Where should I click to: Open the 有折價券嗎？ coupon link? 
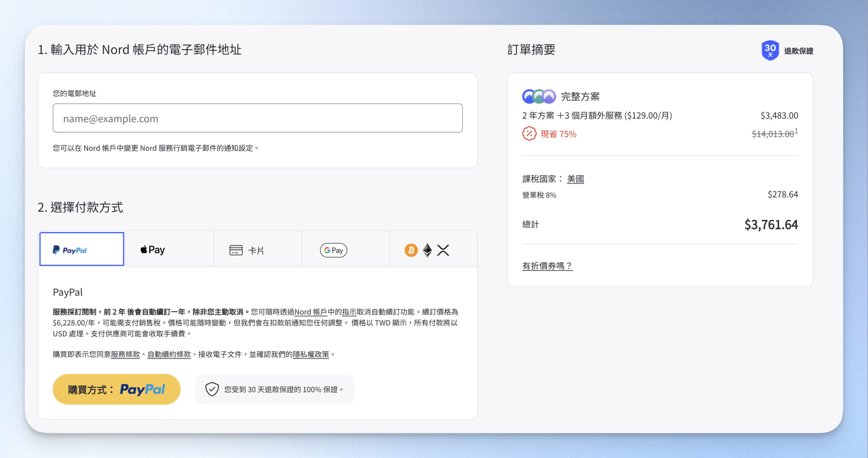pos(547,266)
